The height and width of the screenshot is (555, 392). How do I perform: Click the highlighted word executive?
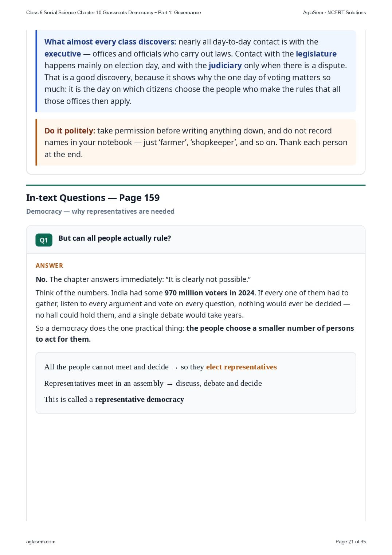[x=63, y=54]
